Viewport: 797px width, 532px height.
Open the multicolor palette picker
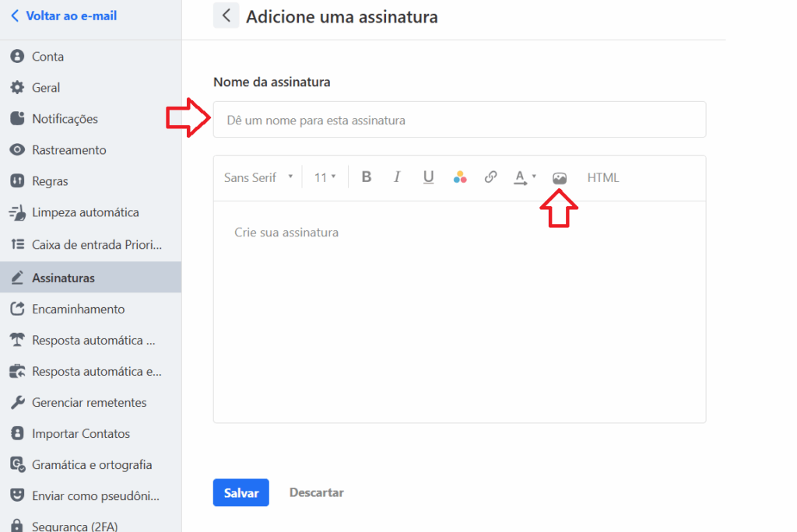460,177
